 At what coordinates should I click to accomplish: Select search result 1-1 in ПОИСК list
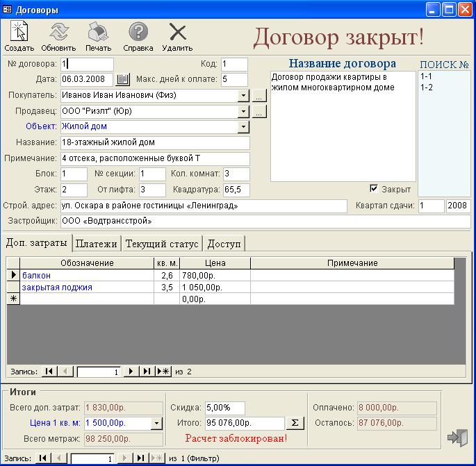pos(426,76)
